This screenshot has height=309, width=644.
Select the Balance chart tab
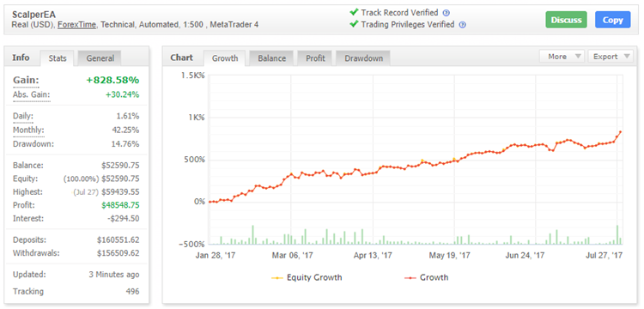271,58
